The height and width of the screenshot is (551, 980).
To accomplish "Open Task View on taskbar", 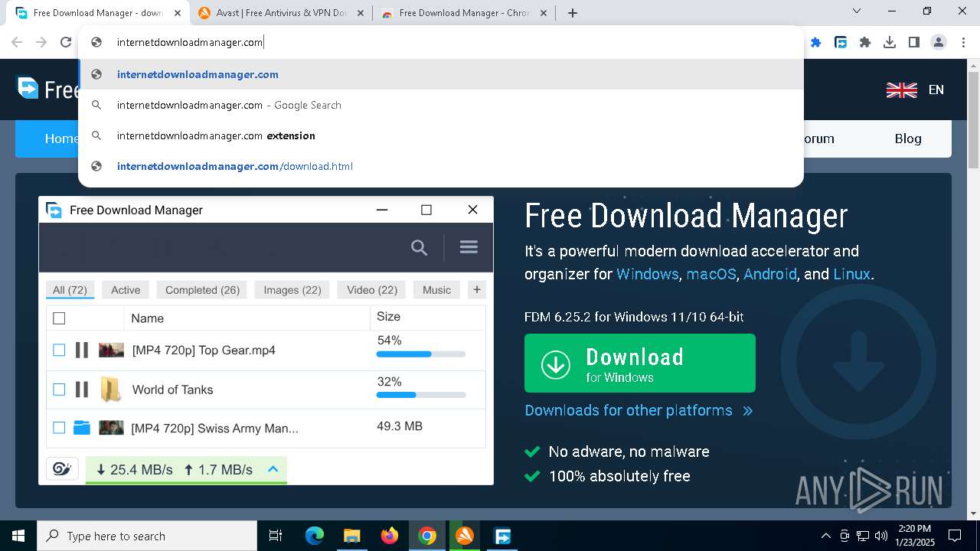I will pos(276,536).
